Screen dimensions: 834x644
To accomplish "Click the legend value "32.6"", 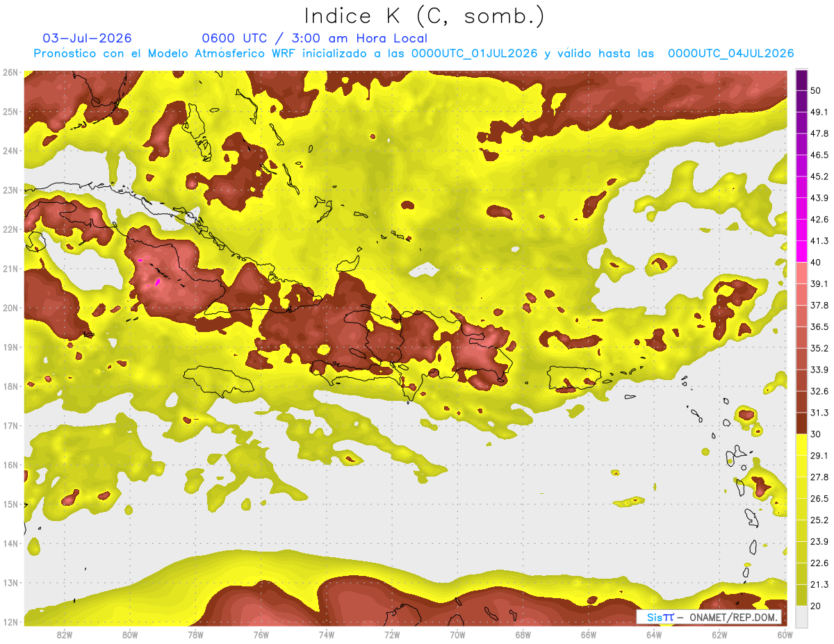I will coord(819,391).
